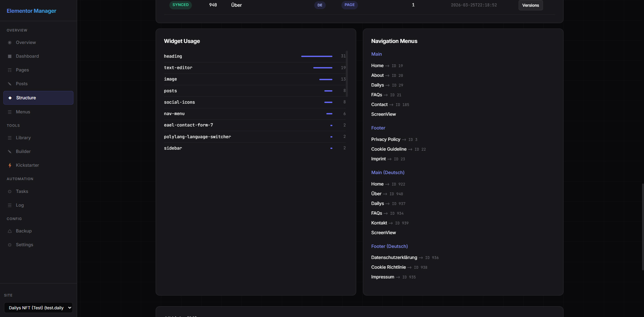This screenshot has height=317, width=644.
Task: Click the Versions button for Über
Action: pyautogui.click(x=530, y=5)
